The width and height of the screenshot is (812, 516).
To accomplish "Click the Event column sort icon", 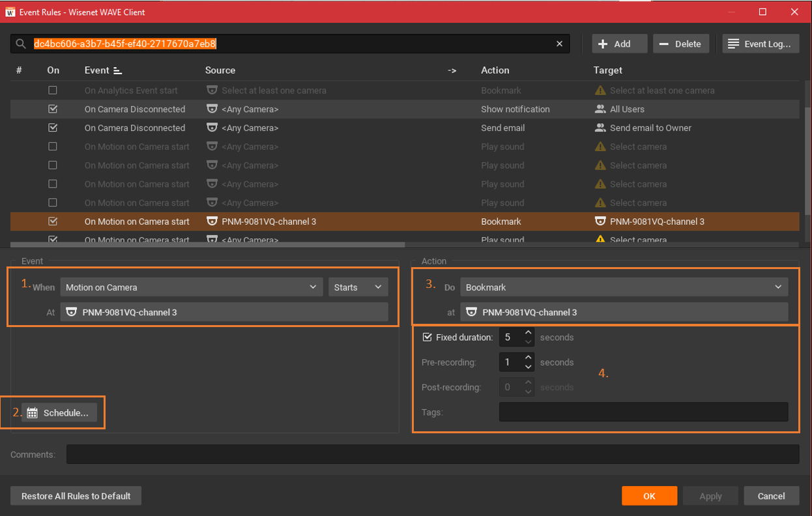I will (117, 70).
